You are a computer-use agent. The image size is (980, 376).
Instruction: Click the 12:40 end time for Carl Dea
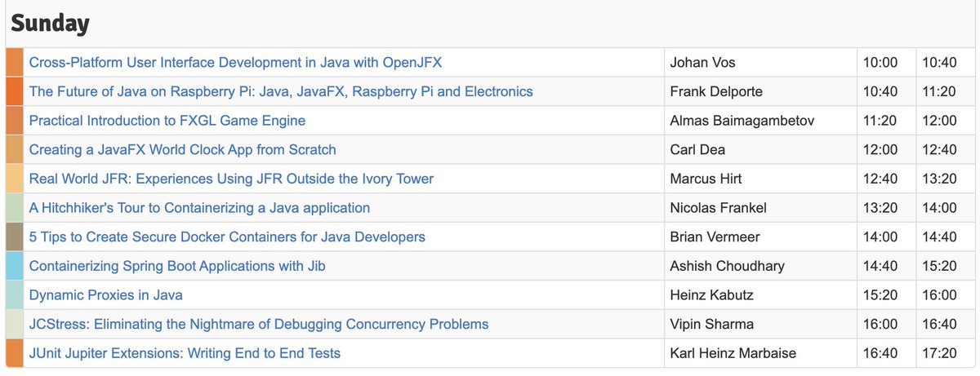pos(939,150)
